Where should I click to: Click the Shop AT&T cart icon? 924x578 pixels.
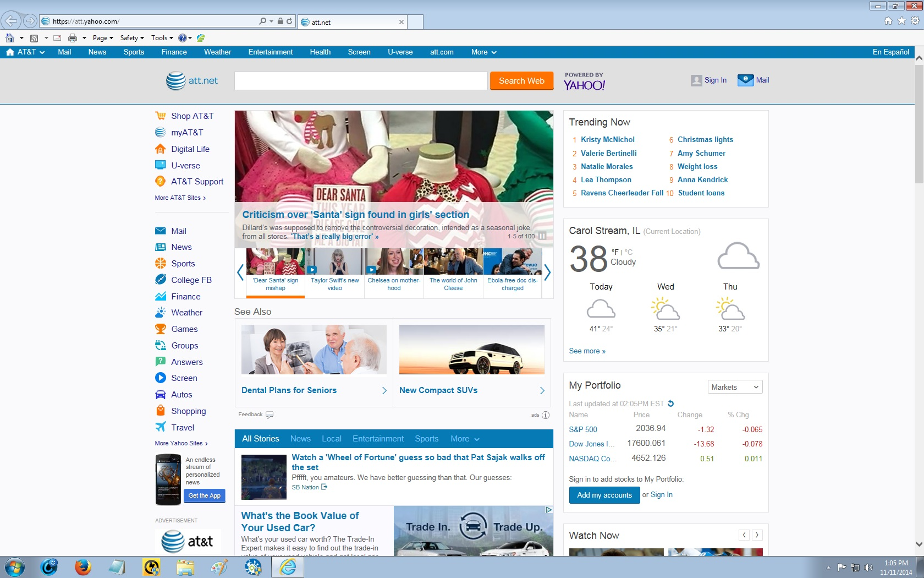[160, 116]
